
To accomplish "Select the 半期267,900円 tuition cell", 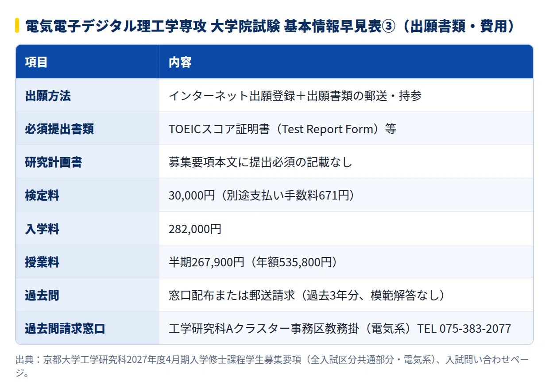I will (346, 262).
